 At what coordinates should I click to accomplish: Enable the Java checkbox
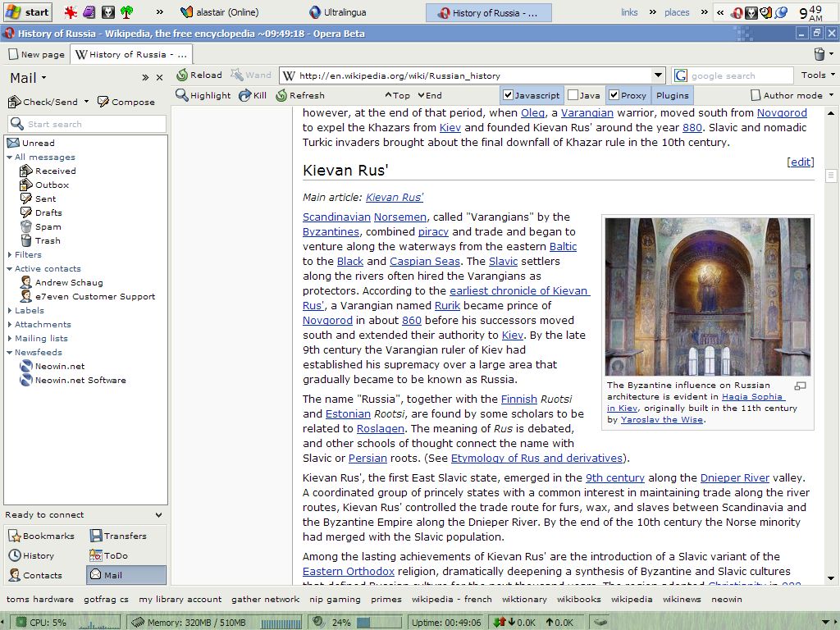573,96
